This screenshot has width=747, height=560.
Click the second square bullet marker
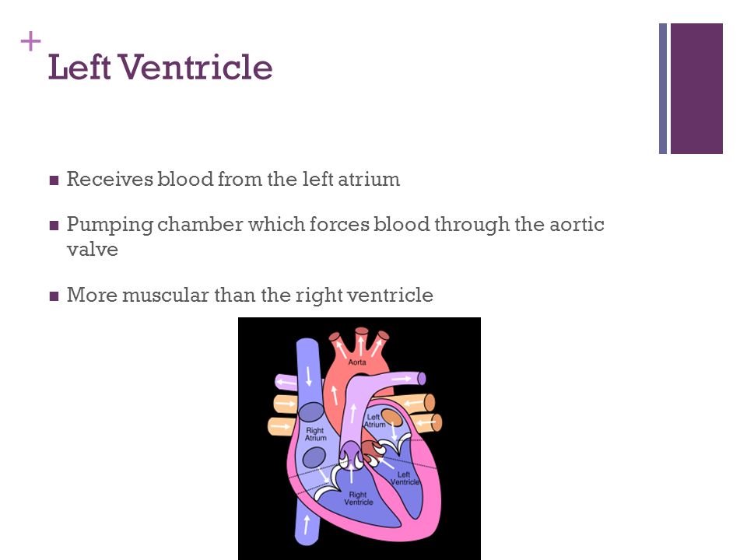(54, 226)
